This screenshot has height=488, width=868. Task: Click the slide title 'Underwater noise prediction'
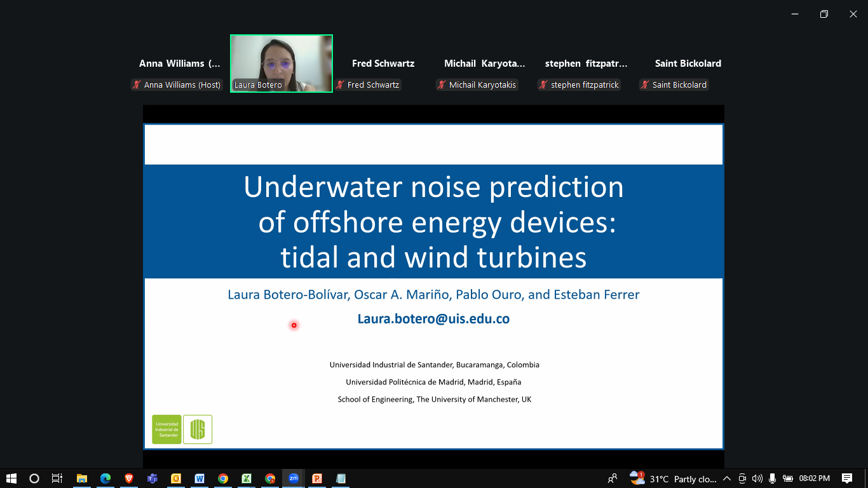tap(433, 187)
